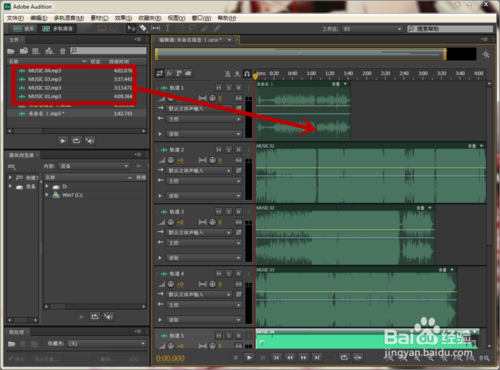The width and height of the screenshot is (500, 370).
Task: Mute track 1 with M button
Action: (x=219, y=88)
